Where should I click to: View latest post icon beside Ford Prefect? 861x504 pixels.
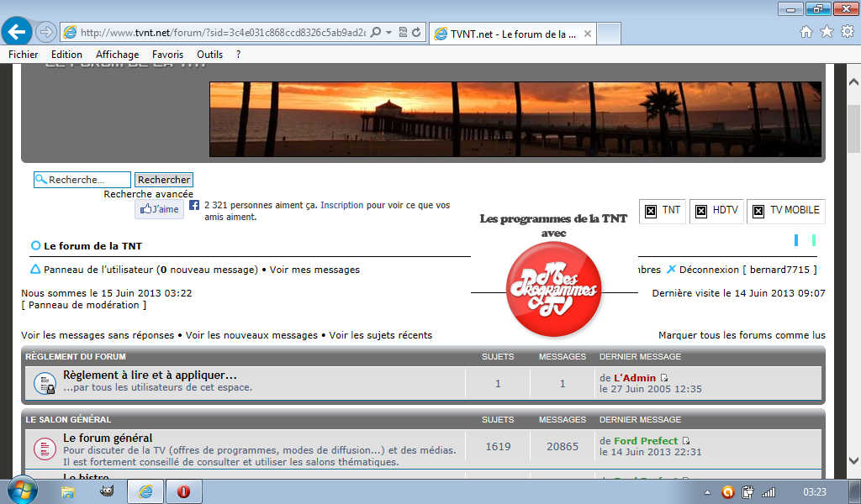click(x=686, y=441)
